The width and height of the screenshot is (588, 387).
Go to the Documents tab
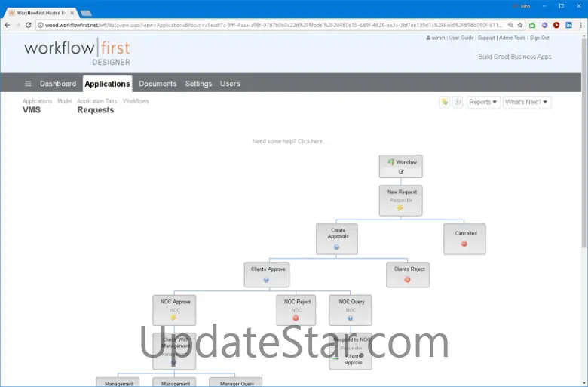tap(158, 84)
